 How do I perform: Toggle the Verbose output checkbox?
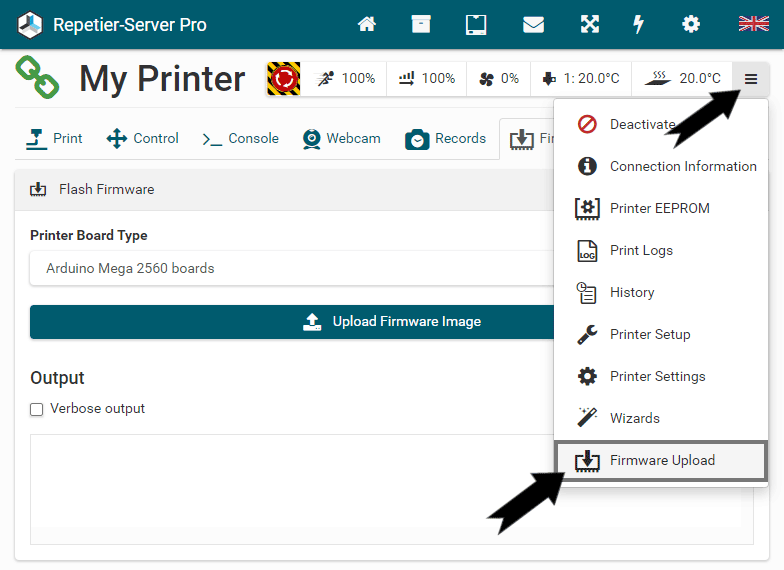pos(37,409)
